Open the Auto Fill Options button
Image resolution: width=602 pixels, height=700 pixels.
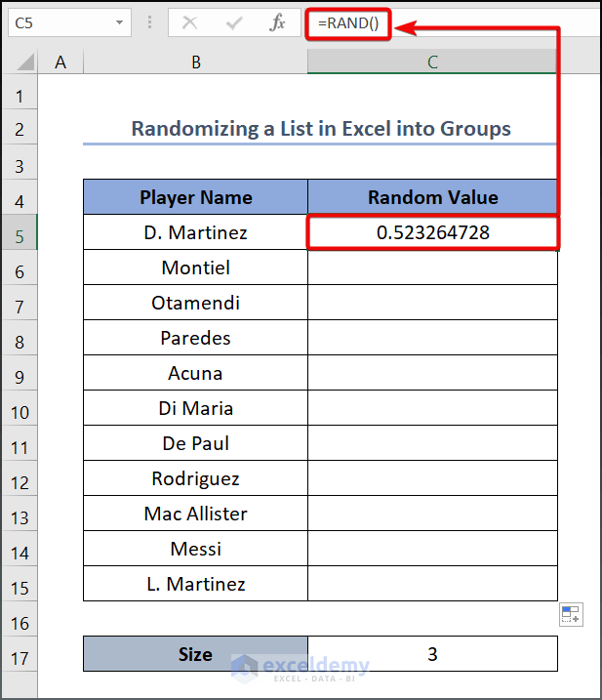pos(571,614)
